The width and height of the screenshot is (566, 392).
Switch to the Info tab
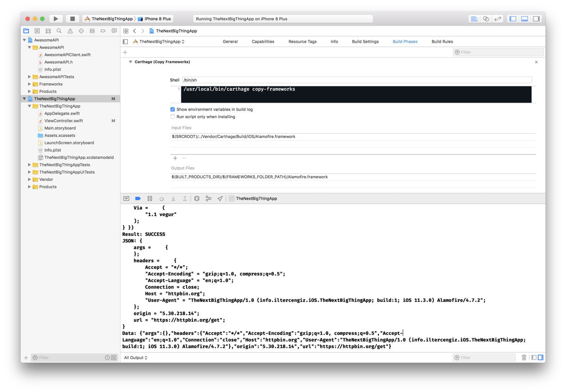coord(334,41)
